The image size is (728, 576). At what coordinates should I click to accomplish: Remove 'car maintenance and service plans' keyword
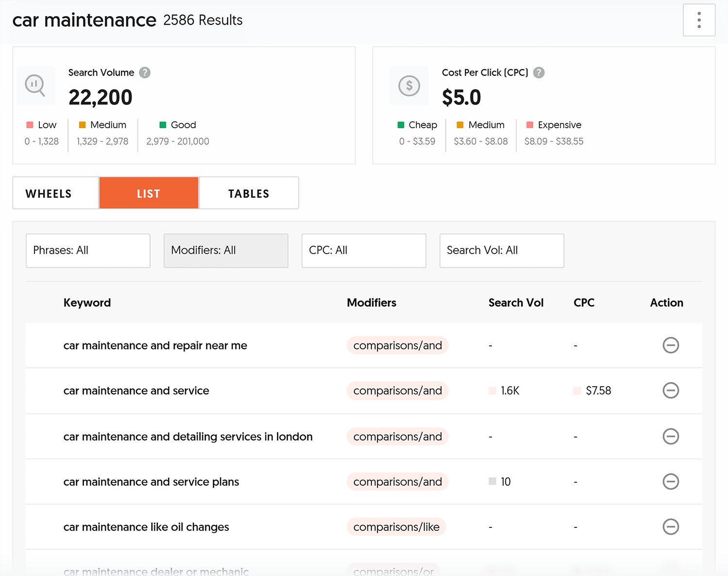(671, 482)
